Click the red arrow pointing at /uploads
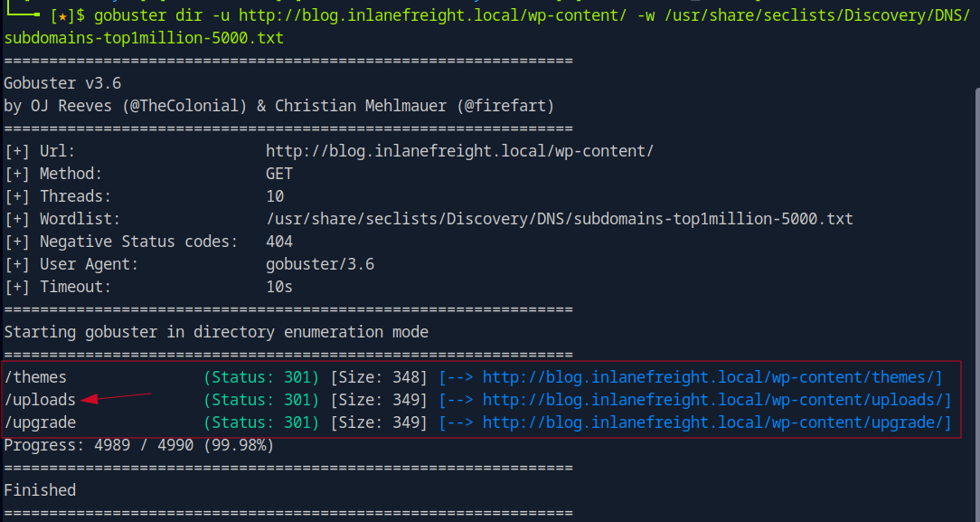The width and height of the screenshot is (980, 522). pyautogui.click(x=116, y=397)
